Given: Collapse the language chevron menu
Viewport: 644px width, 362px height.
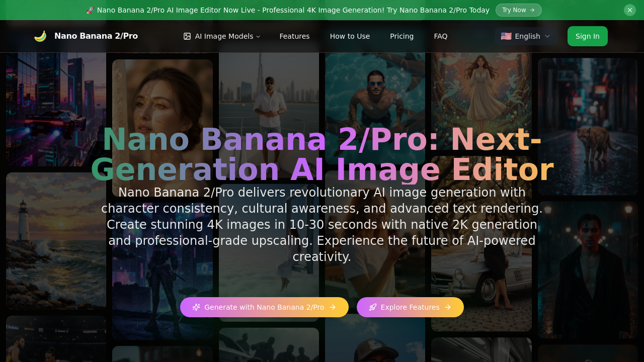Looking at the screenshot, I should pos(547,36).
